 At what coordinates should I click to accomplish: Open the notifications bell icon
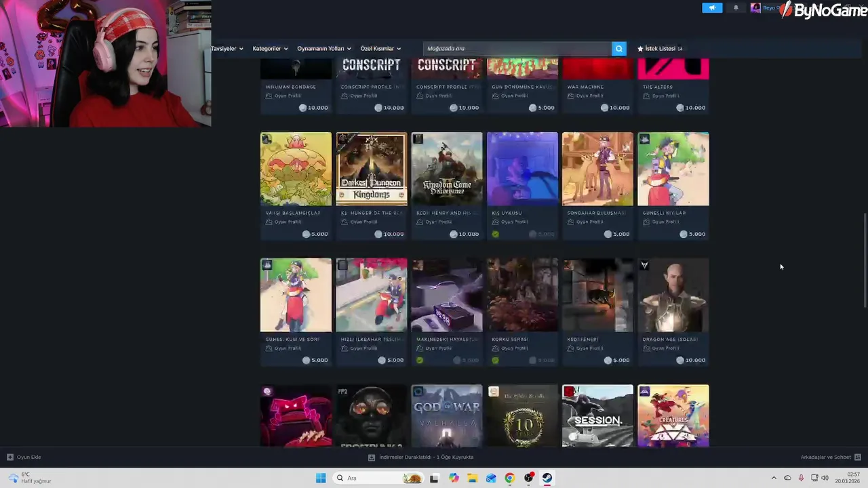[736, 8]
